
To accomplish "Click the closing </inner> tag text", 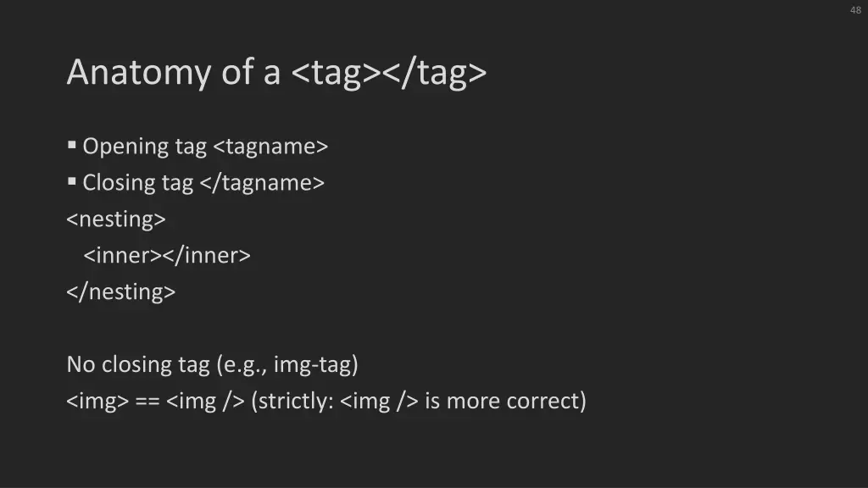I will (x=207, y=256).
